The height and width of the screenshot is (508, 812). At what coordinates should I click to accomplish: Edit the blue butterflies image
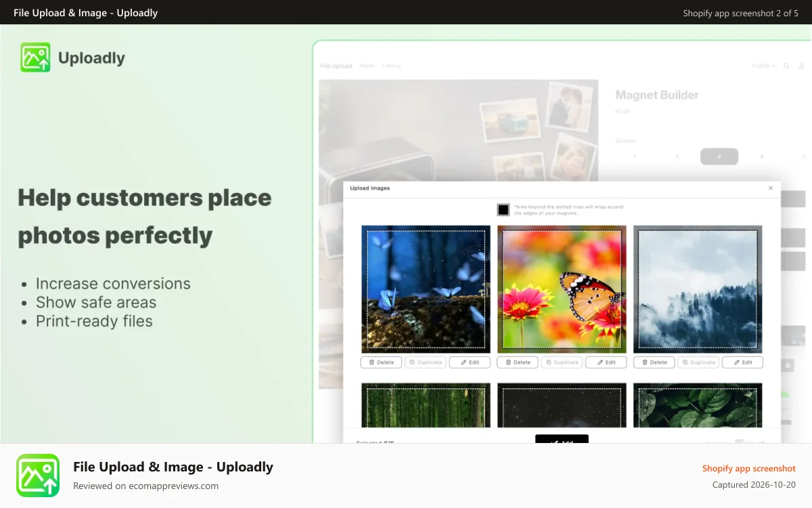pos(470,362)
